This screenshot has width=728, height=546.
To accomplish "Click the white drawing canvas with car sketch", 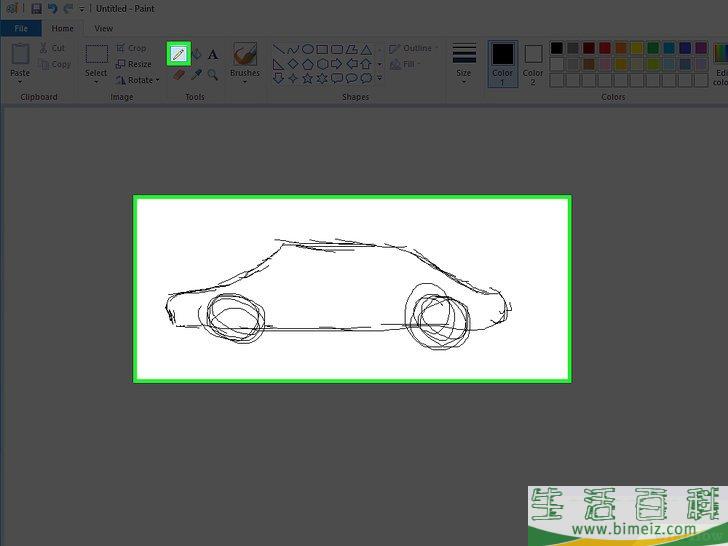I will pyautogui.click(x=352, y=288).
